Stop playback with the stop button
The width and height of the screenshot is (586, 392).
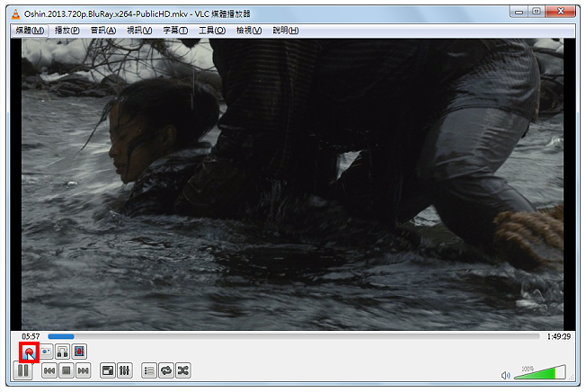point(67,370)
